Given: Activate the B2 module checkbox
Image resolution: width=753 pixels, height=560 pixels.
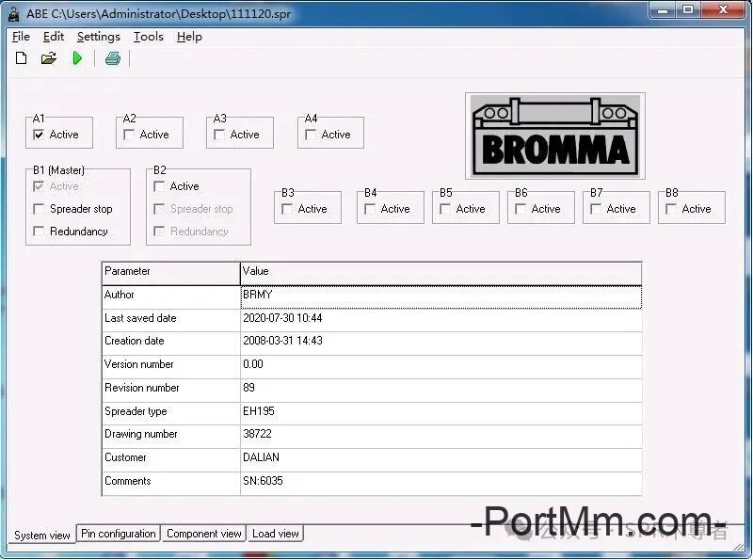Looking at the screenshot, I should pyautogui.click(x=159, y=186).
